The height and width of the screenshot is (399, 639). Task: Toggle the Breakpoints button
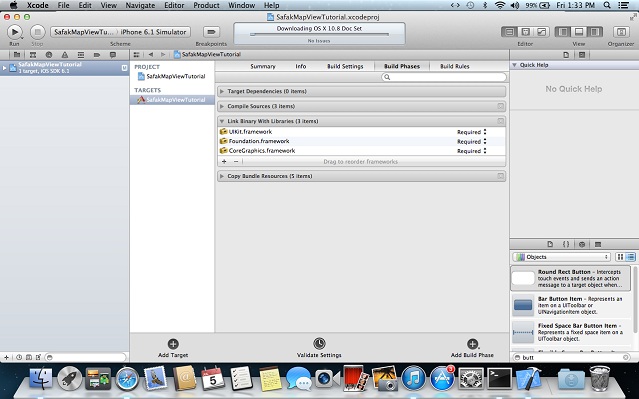(211, 32)
